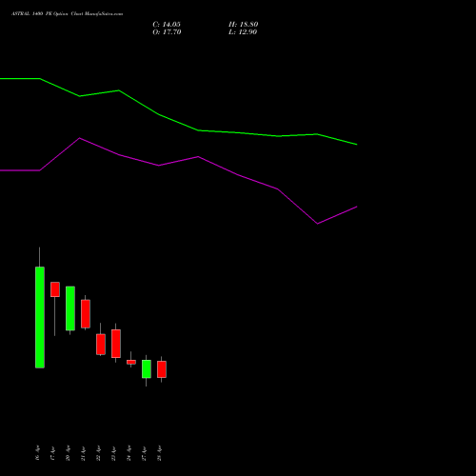Click the 17 Apr date label

coord(52,453)
